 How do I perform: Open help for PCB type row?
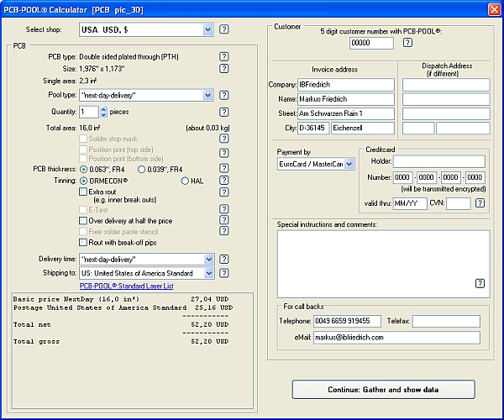pyautogui.click(x=224, y=56)
